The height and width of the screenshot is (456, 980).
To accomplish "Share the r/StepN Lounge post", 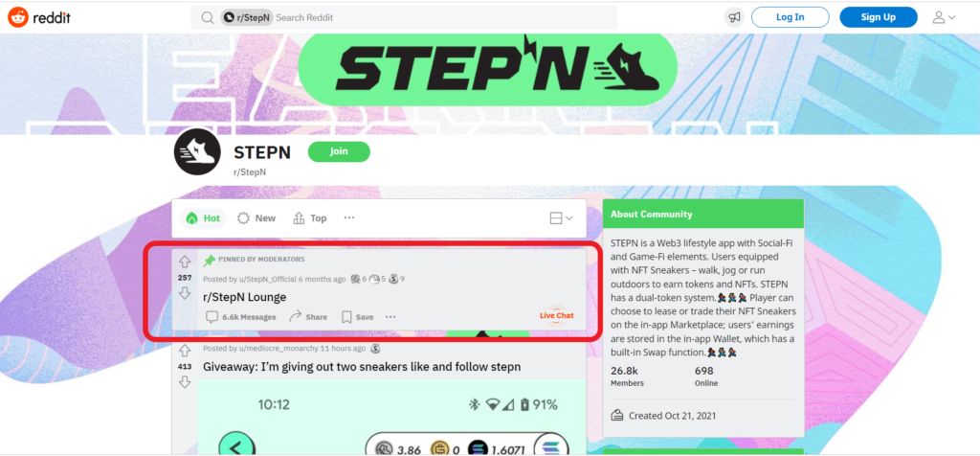I will (308, 317).
